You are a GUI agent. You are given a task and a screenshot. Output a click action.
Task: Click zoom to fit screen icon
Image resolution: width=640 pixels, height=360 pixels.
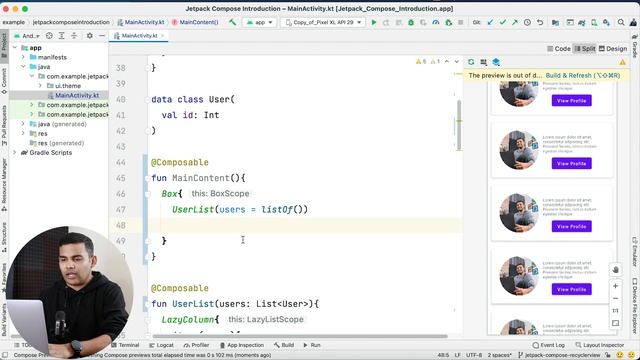tap(616, 323)
